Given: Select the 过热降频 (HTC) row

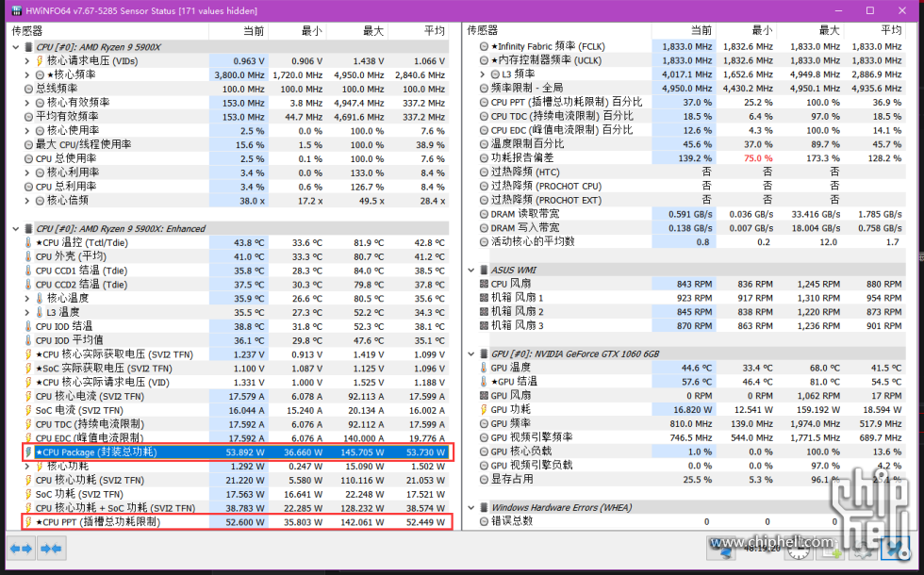Looking at the screenshot, I should pyautogui.click(x=691, y=172).
